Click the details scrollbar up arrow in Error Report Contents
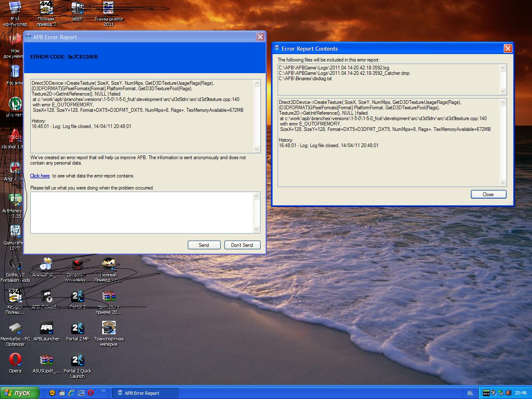532x399 pixels. (x=502, y=102)
